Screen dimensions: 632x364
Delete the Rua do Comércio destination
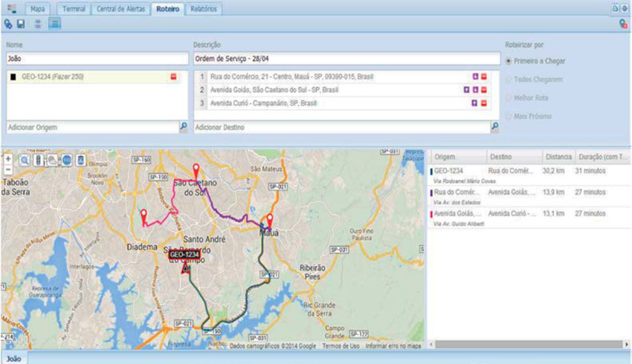(x=484, y=77)
